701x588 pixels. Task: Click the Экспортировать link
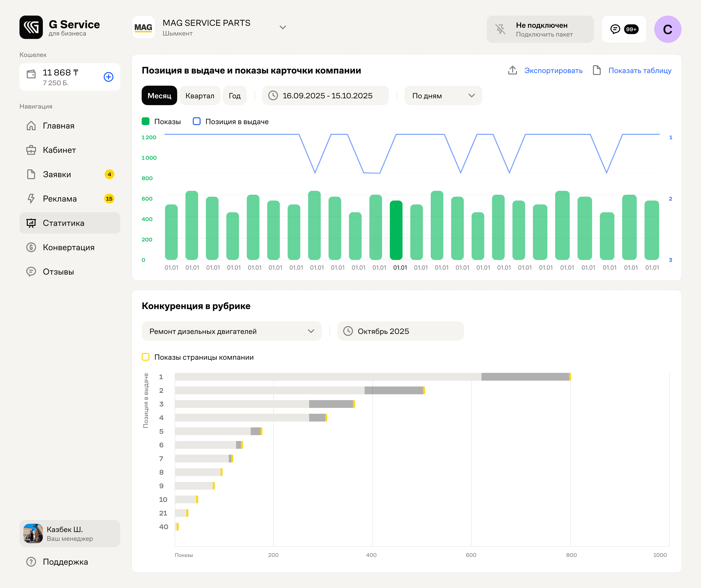point(553,71)
